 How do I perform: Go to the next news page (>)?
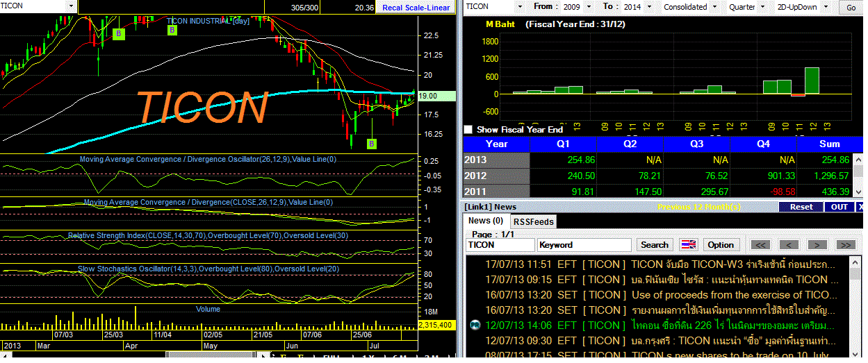(x=817, y=245)
